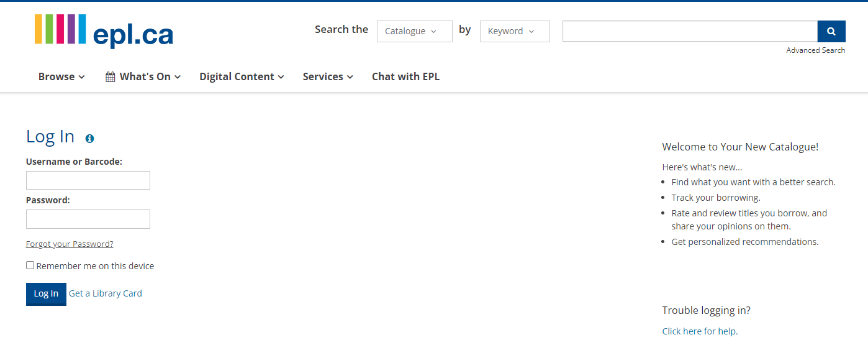Click into the catalogue search box
The width and height of the screenshot is (868, 350).
click(690, 31)
